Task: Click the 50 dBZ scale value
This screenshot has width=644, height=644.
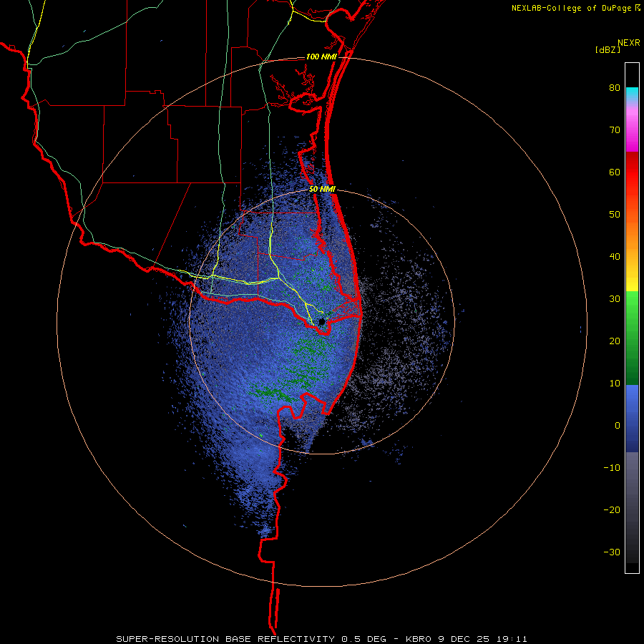Action: click(x=615, y=215)
